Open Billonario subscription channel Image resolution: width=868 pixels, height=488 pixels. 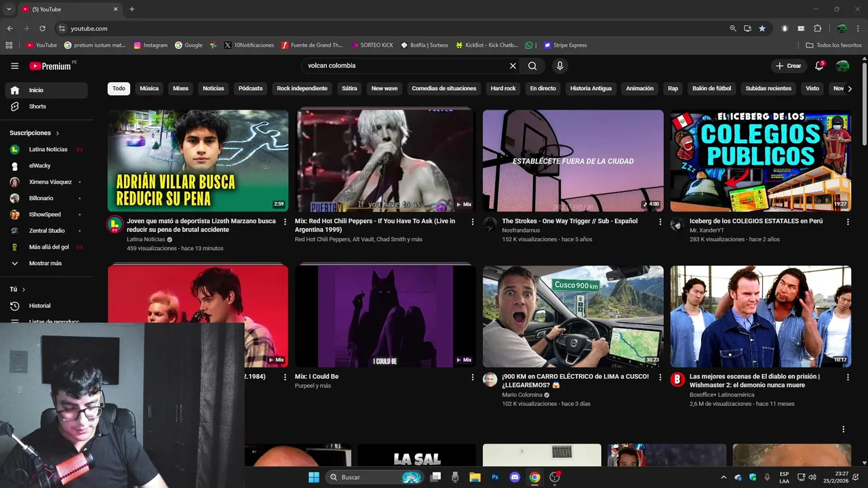pos(46,198)
